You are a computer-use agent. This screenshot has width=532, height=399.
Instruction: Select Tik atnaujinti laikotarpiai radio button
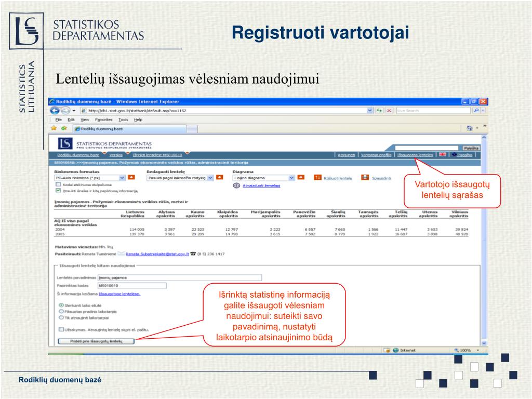[61, 317]
